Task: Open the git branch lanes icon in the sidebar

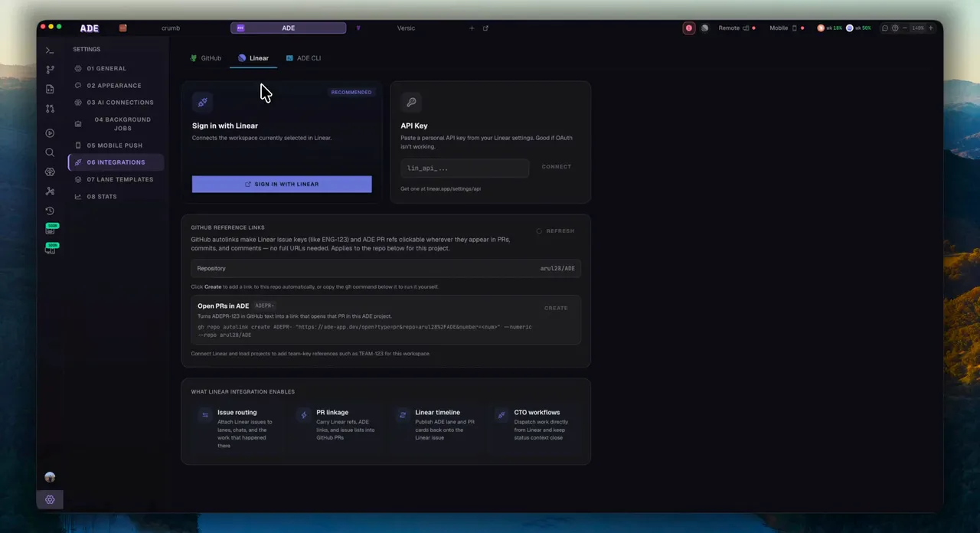Action: click(50, 70)
